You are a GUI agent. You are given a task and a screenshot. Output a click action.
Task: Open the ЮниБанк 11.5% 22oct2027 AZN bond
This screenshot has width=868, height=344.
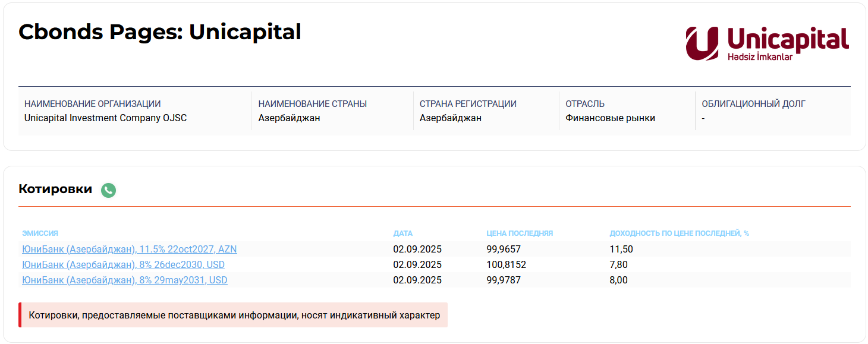[x=129, y=249]
